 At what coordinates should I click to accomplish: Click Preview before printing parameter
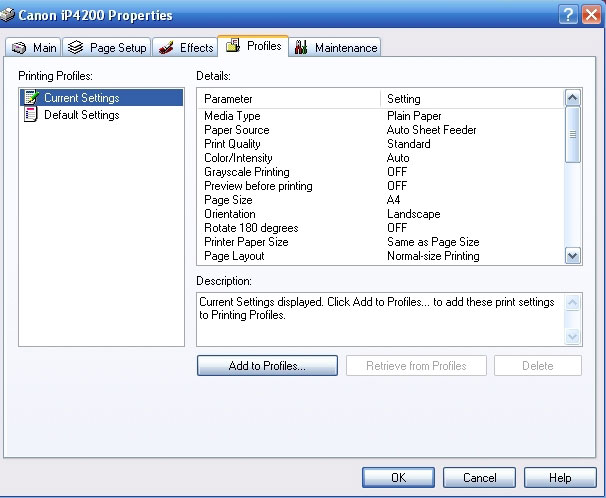tap(258, 186)
